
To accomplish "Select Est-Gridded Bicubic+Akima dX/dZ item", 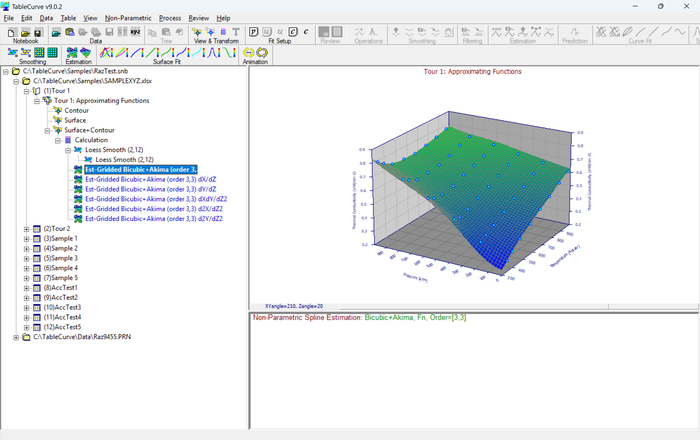I will [x=150, y=179].
